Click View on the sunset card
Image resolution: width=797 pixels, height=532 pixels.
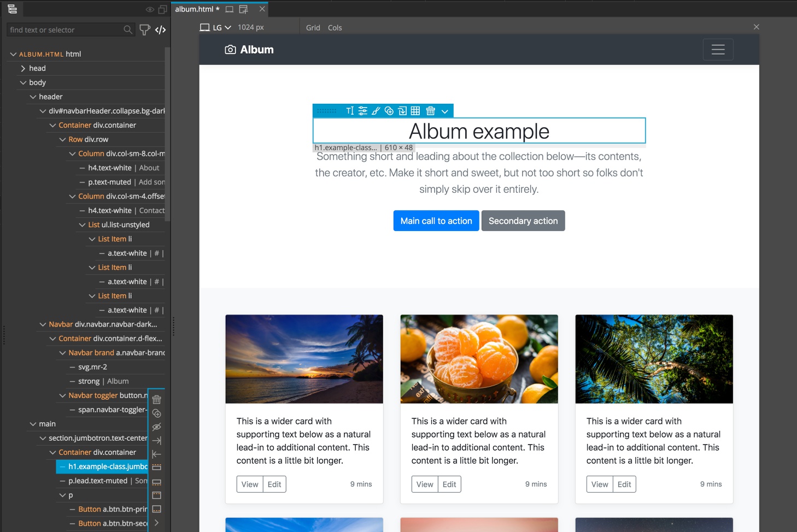click(250, 484)
